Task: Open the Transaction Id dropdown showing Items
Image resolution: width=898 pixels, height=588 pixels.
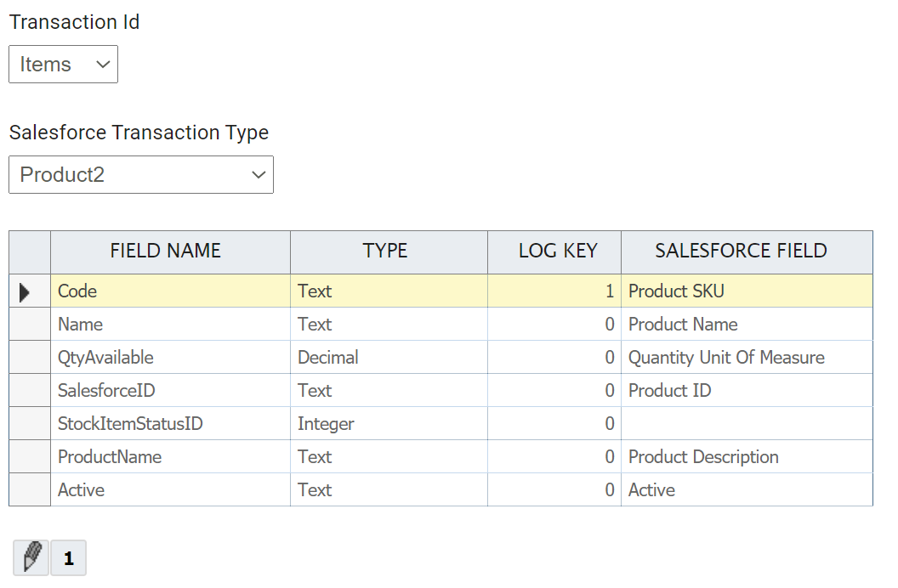Action: (x=63, y=65)
